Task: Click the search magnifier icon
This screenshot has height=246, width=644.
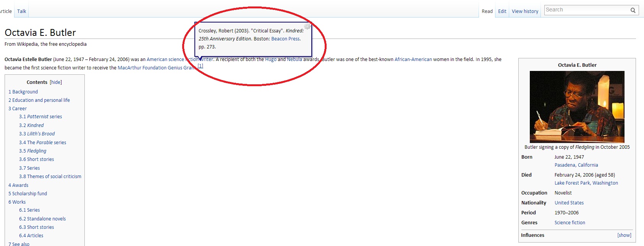Action: 633,10
